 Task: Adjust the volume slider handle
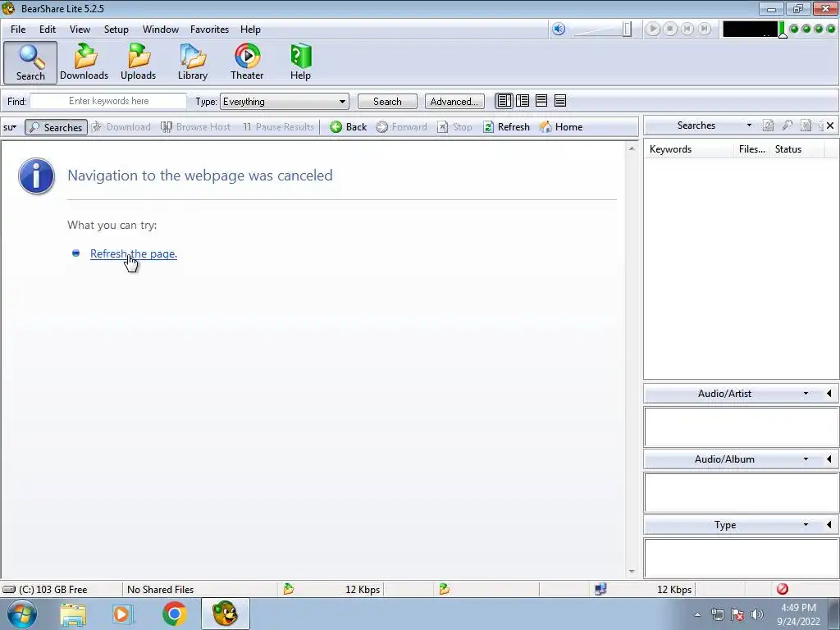tap(627, 29)
